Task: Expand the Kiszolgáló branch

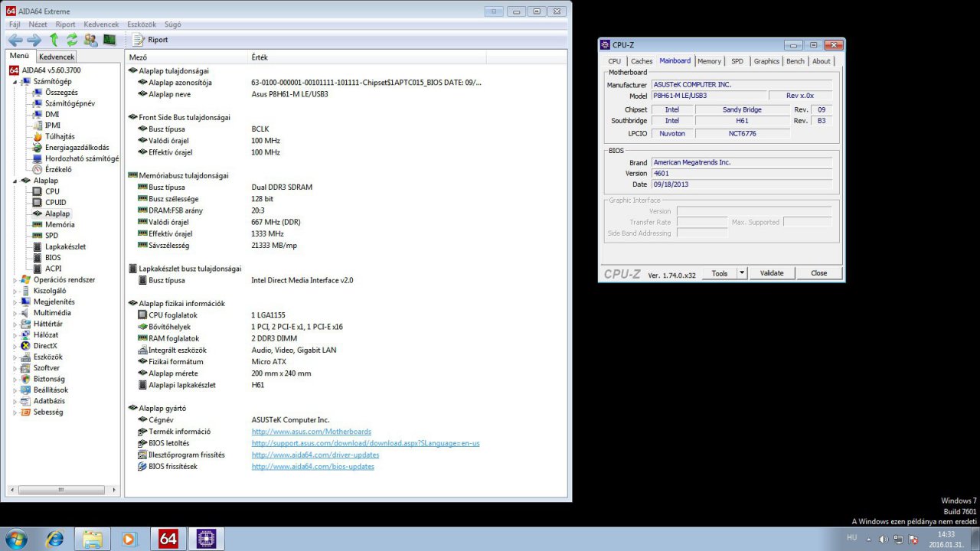Action: click(15, 291)
